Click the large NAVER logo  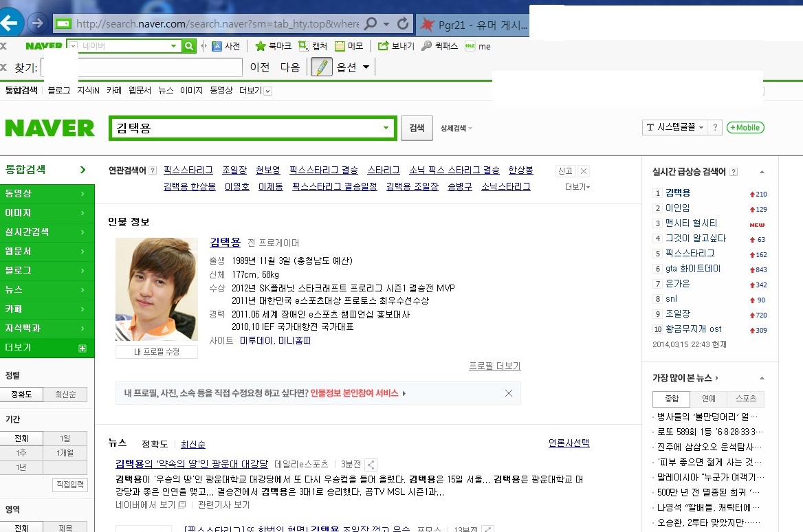49,128
